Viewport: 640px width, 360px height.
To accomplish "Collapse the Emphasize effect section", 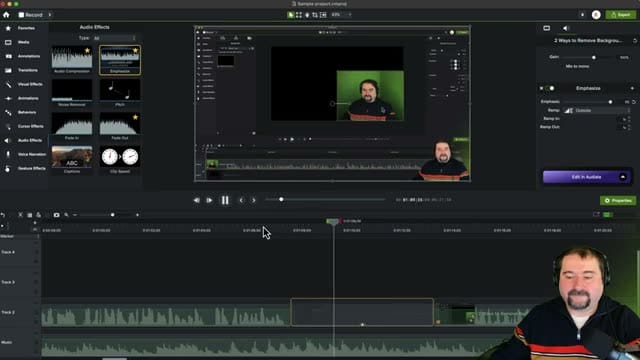I will tap(632, 88).
